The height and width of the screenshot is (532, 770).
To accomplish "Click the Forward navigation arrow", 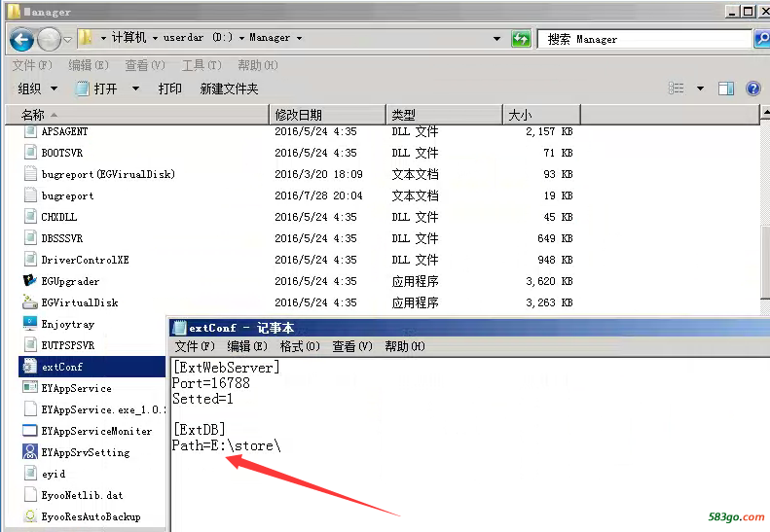I will pyautogui.click(x=49, y=40).
